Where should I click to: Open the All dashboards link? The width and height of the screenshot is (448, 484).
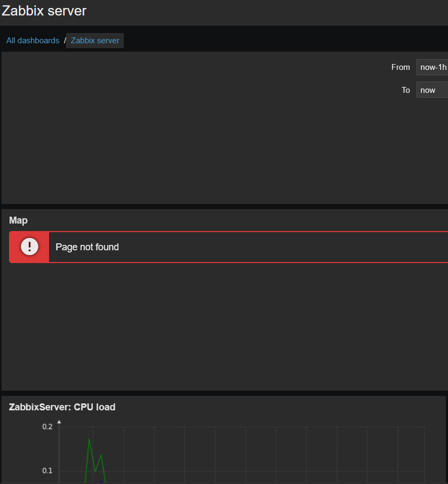(x=33, y=41)
